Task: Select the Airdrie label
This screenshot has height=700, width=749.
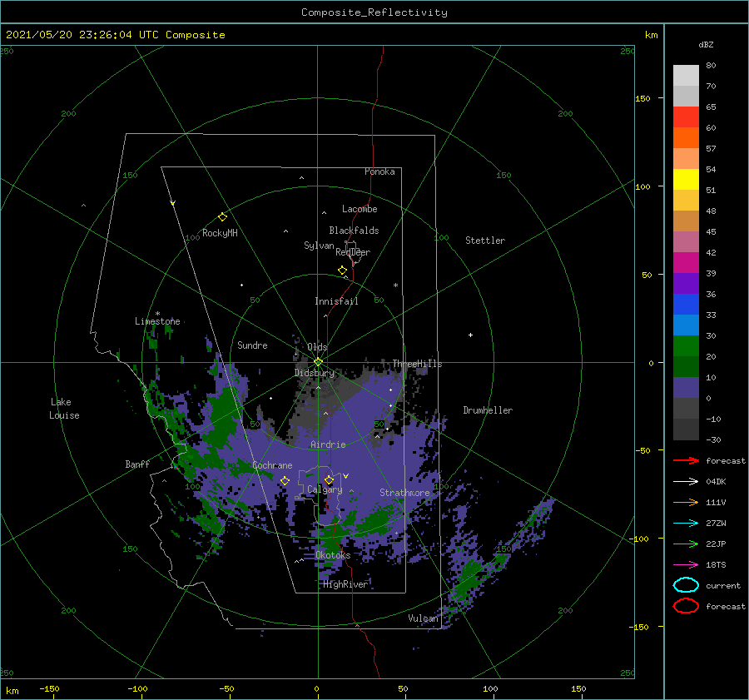Action: tap(328, 444)
